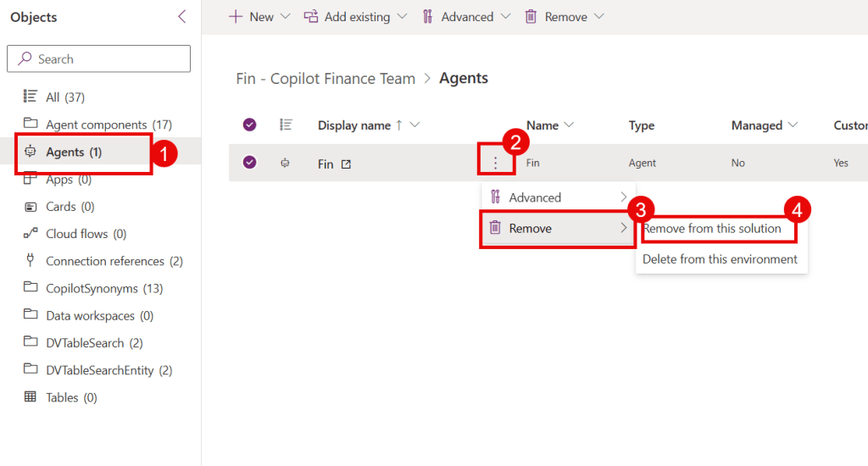868x466 pixels.
Task: Go to Fin - Copilot Finance Team breadcrumb
Action: click(x=325, y=79)
